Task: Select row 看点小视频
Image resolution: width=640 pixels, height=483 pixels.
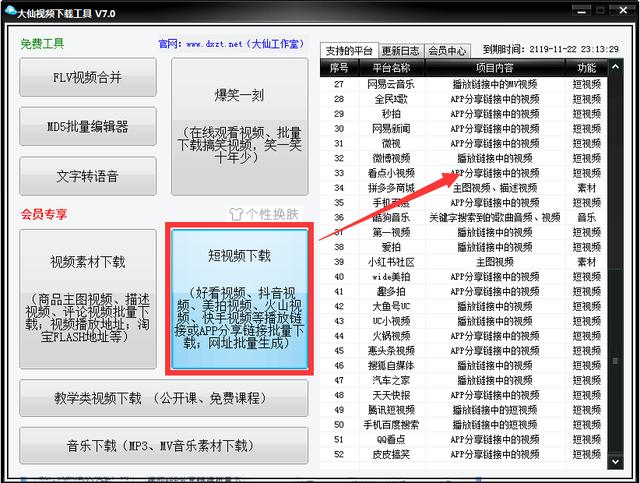Action: click(x=463, y=173)
